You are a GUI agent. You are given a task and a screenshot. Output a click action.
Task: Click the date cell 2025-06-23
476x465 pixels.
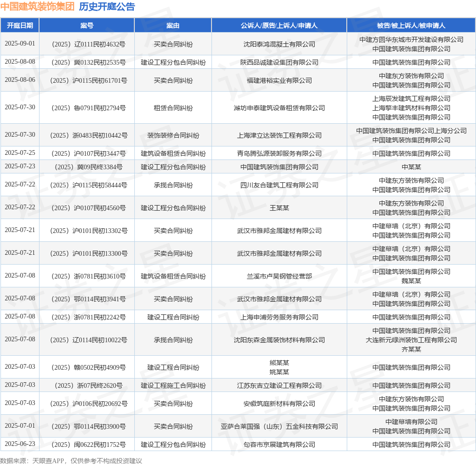(20, 444)
